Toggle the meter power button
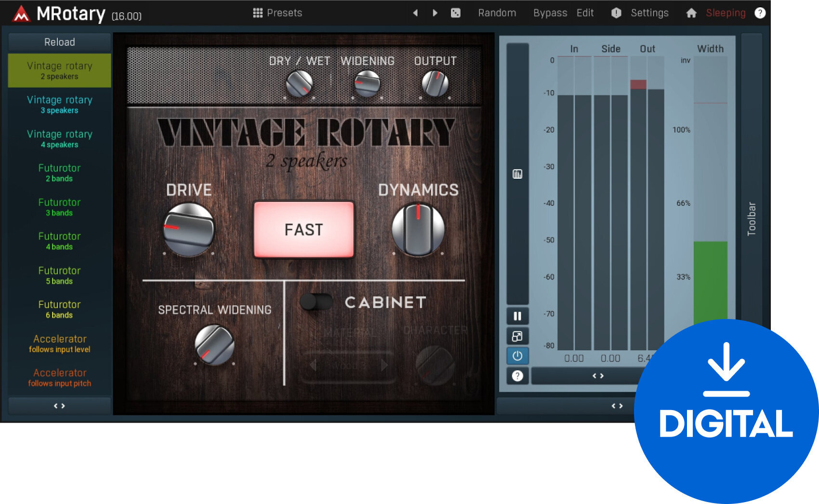Image resolution: width=819 pixels, height=504 pixels. coord(517,356)
